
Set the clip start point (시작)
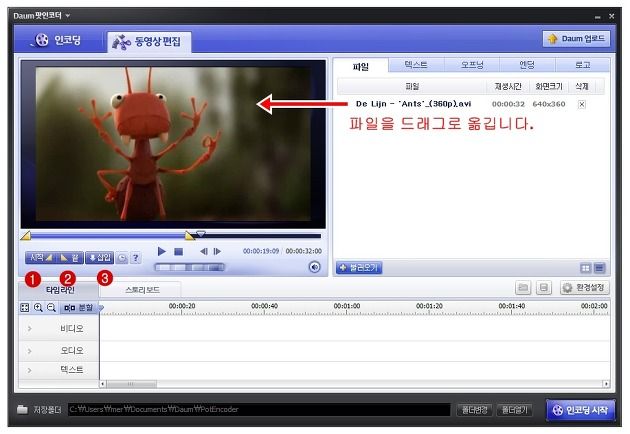pos(40,258)
